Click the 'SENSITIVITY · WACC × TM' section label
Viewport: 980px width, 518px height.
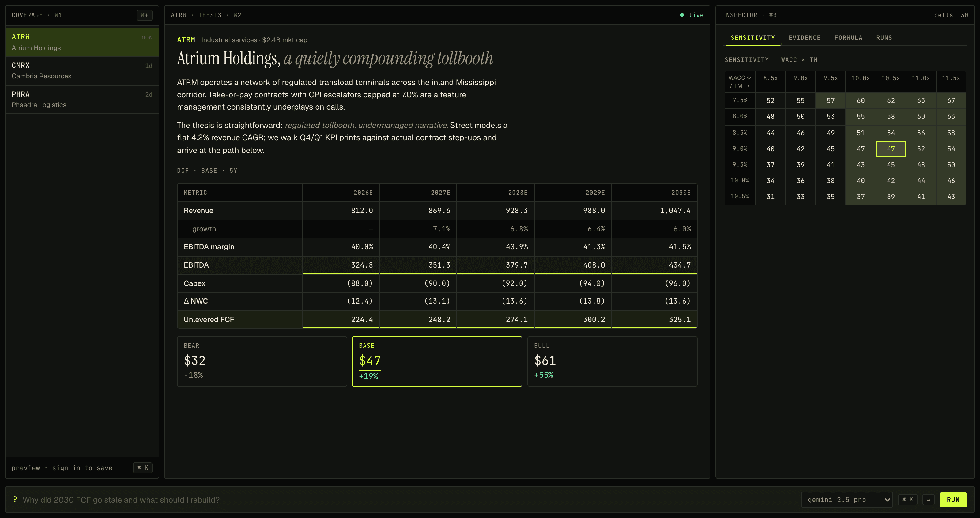click(x=771, y=60)
